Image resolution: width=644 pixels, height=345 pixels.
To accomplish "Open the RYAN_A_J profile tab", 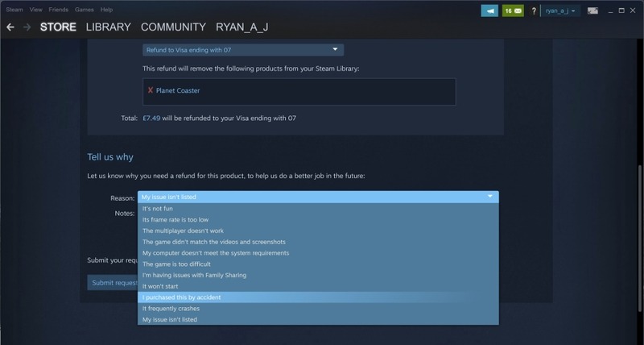I will point(242,27).
